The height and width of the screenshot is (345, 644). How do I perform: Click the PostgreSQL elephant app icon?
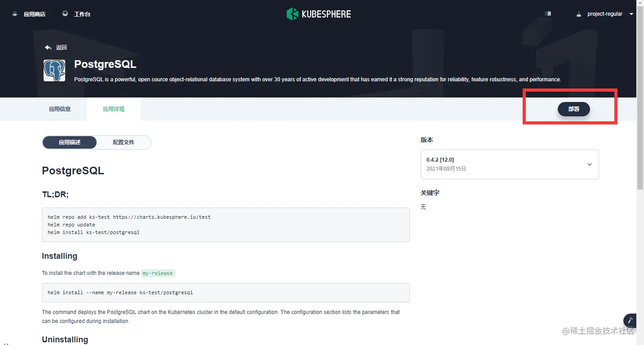(x=54, y=71)
